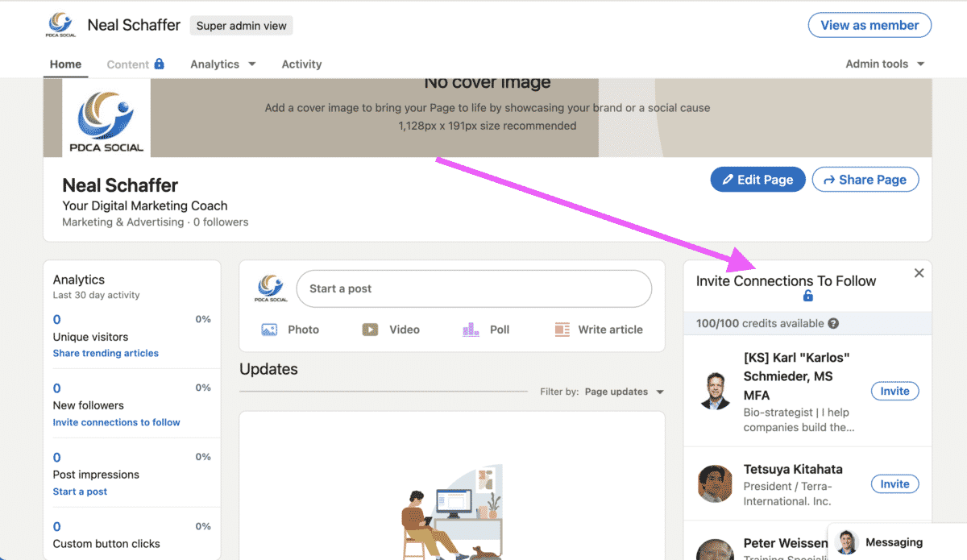Screen dimensions: 967x560
Task: Switch to the Home tab
Action: (65, 64)
